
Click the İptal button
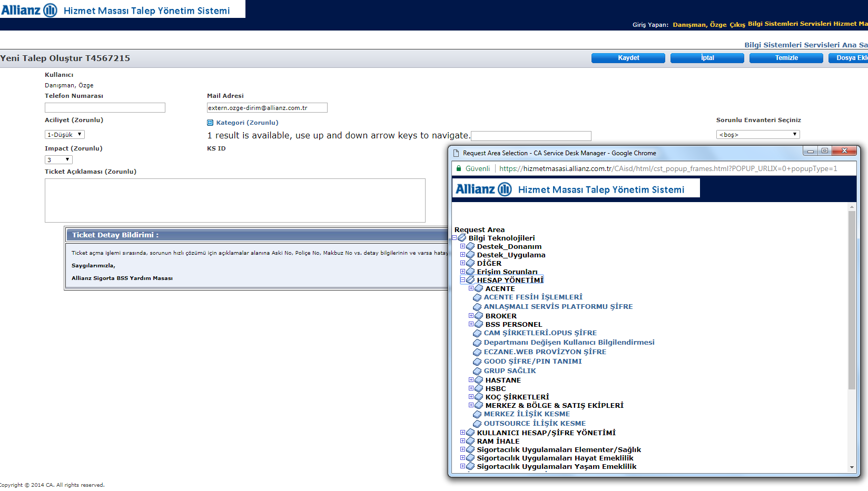[x=707, y=58]
